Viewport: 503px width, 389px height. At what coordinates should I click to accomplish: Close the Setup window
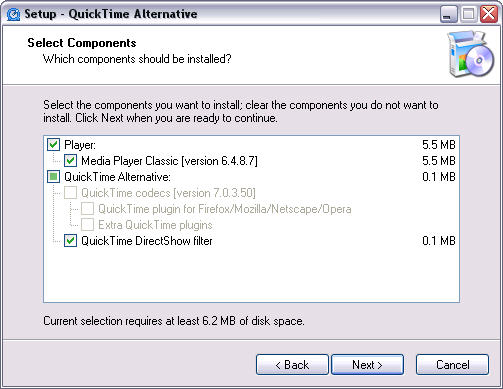(x=489, y=14)
